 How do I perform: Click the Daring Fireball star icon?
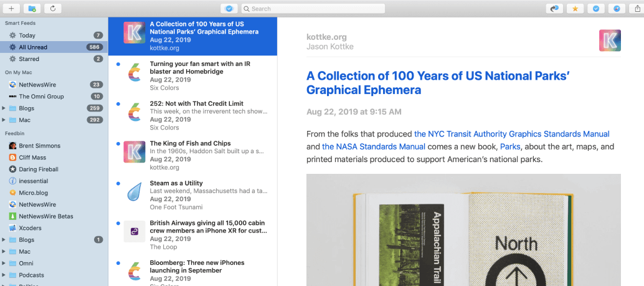pyautogui.click(x=12, y=169)
